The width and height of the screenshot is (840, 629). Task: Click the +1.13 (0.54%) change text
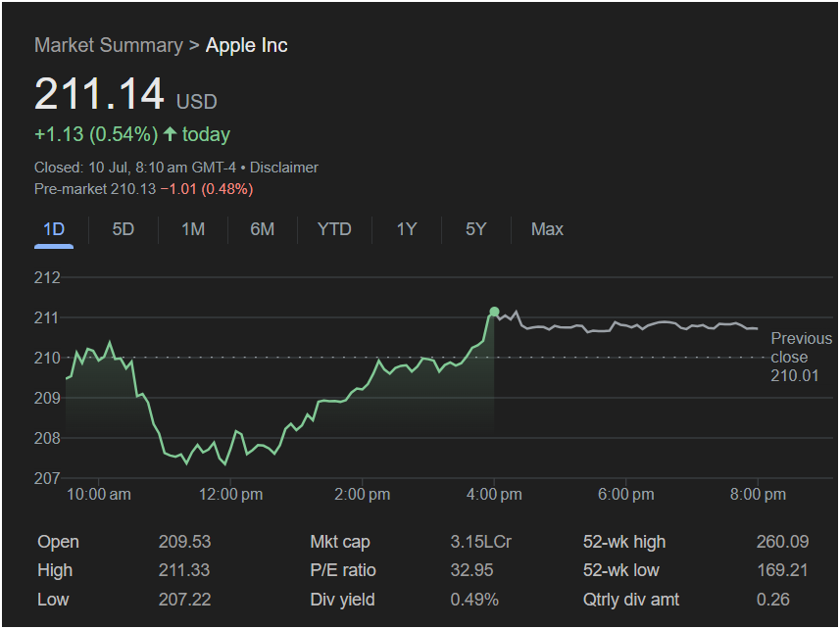tap(96, 134)
